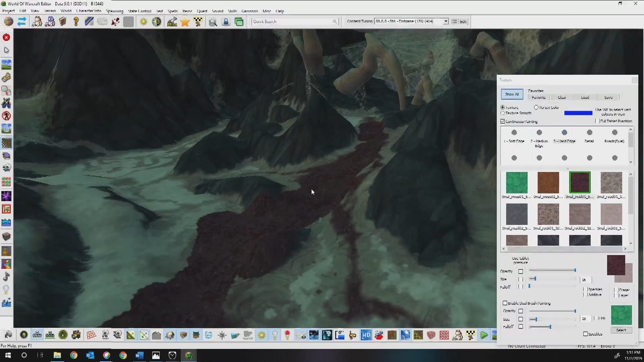Viewport: 644px width, 362px height.
Task: Open the Content Tuning dropdown
Action: (445, 21)
